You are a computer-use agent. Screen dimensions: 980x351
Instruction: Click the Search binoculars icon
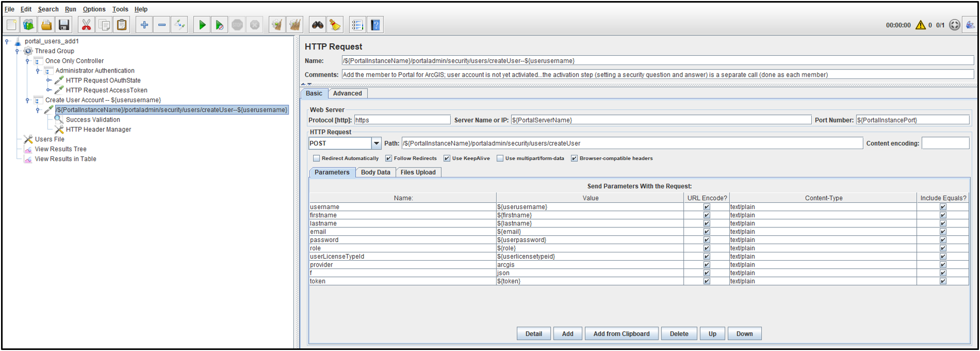318,25
